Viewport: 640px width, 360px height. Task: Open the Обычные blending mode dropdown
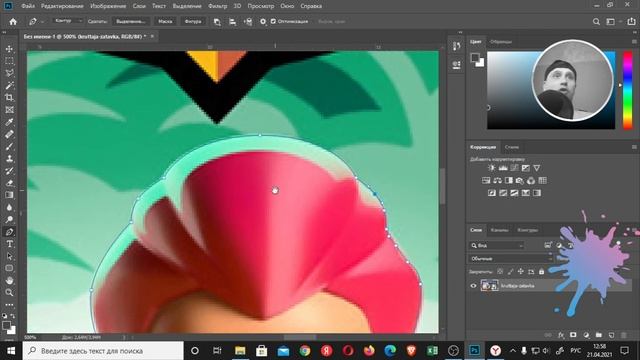pos(510,259)
